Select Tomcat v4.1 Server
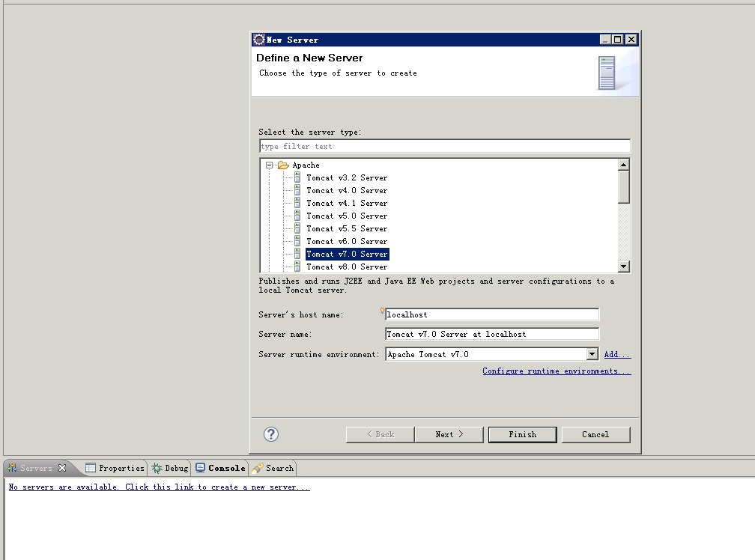The image size is (755, 560). (x=347, y=203)
